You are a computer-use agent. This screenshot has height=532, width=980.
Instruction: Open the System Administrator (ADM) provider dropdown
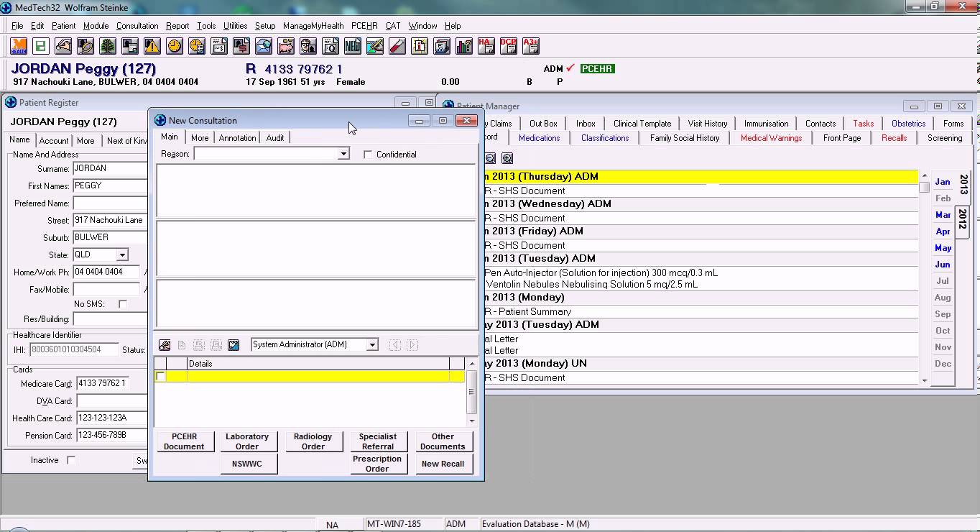point(372,345)
